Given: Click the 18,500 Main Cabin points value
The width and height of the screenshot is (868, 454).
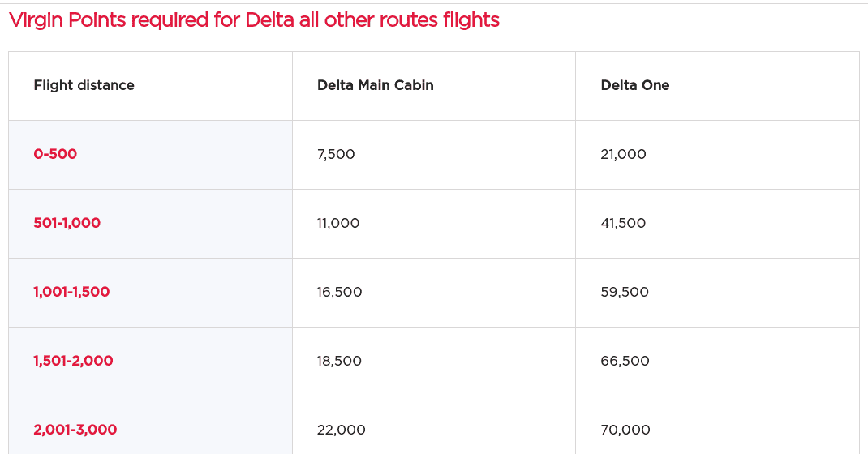Looking at the screenshot, I should point(339,361).
